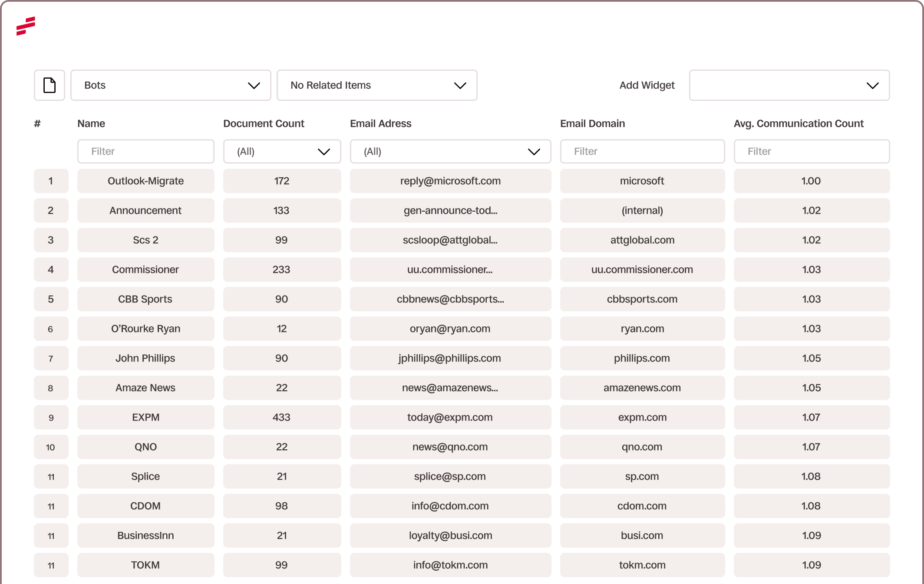This screenshot has height=584, width=924.
Task: Select the John Phillips name cell
Action: tap(145, 358)
